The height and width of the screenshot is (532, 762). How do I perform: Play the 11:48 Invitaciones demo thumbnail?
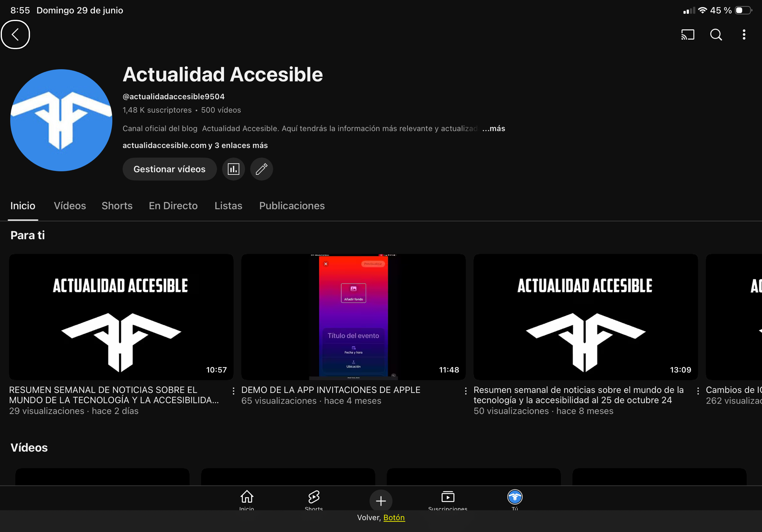353,317
